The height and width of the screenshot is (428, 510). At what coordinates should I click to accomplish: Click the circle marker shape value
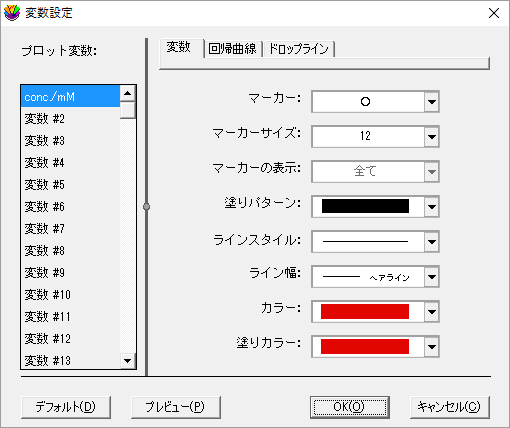click(365, 102)
